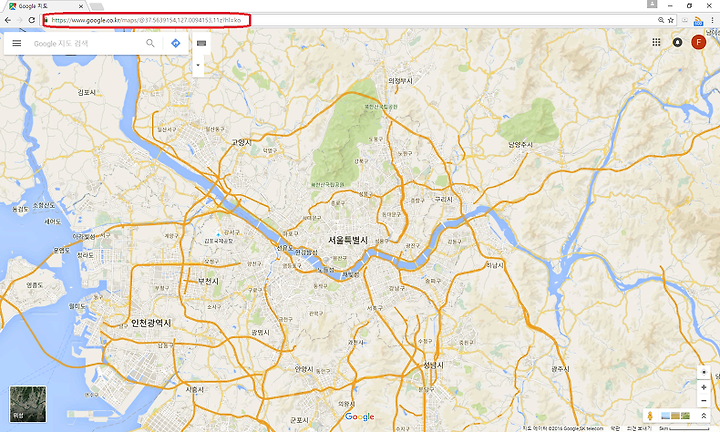Select the Street View pegman icon
Image resolution: width=720 pixels, height=432 pixels.
coord(650,415)
